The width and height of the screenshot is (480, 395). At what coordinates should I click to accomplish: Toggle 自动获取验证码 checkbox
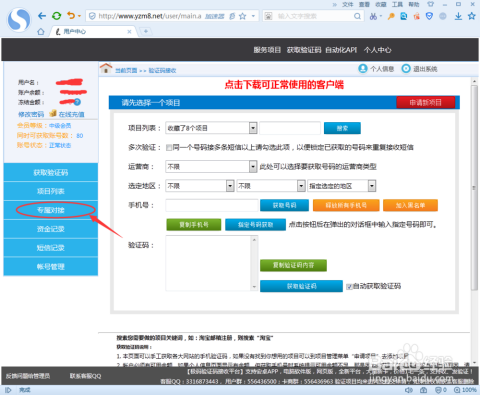click(x=349, y=286)
